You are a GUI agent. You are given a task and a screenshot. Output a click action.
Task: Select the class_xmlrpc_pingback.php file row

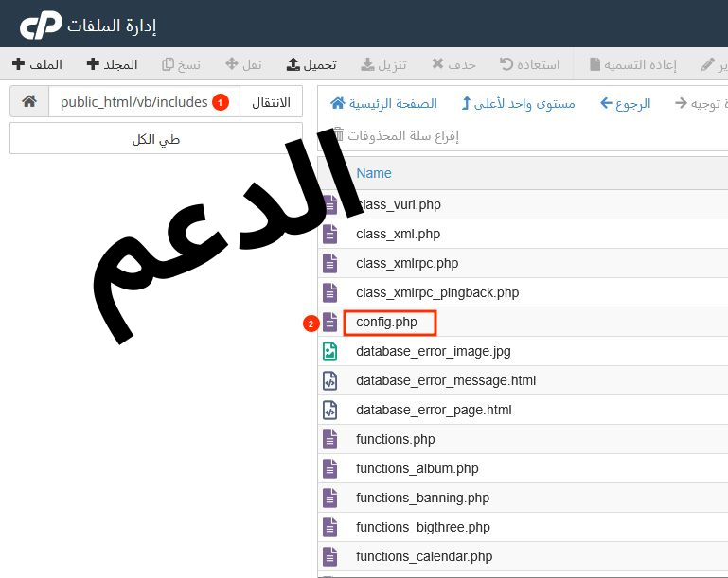click(x=437, y=293)
